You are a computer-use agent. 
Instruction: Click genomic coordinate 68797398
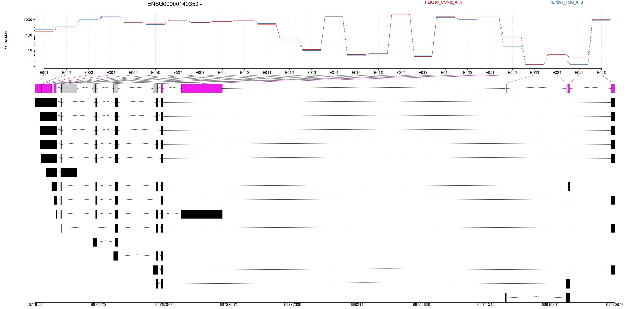coord(293,304)
